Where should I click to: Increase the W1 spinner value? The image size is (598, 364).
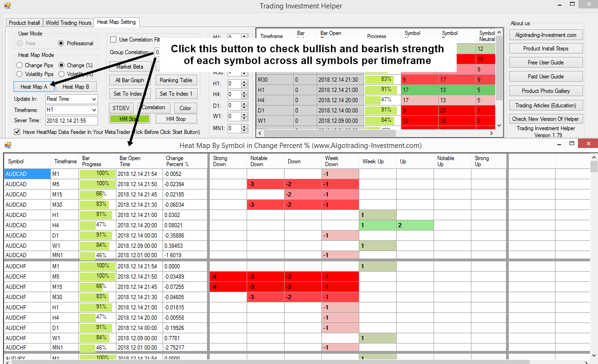[244, 114]
